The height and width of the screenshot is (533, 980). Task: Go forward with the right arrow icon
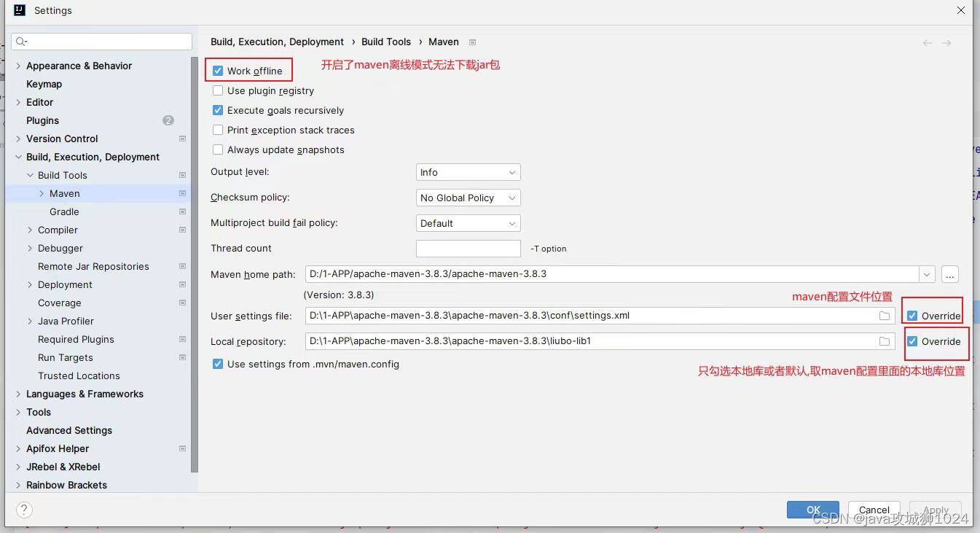[x=946, y=43]
